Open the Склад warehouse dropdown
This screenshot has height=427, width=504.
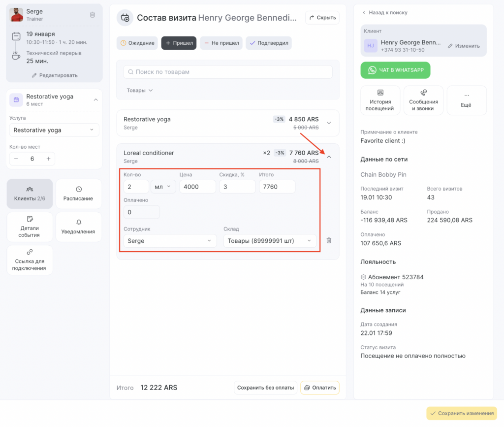(270, 241)
